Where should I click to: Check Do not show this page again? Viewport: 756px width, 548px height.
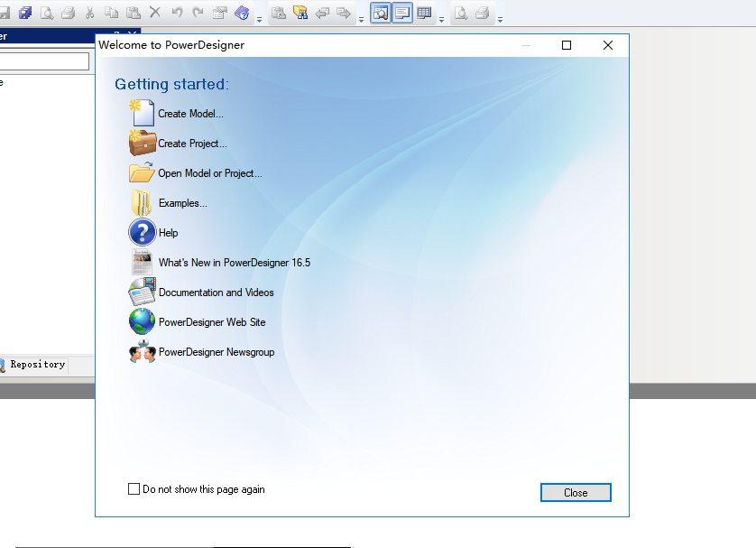pos(134,488)
